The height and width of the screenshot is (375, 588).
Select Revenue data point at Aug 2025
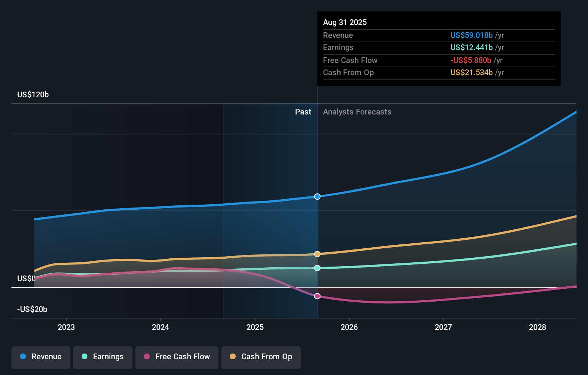(x=317, y=196)
